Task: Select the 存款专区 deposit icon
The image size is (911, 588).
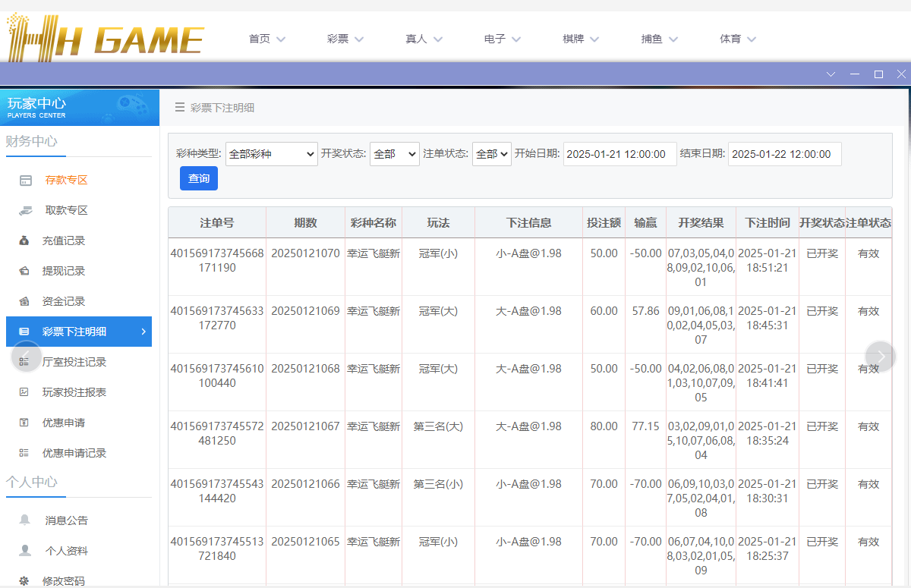Action: [27, 180]
